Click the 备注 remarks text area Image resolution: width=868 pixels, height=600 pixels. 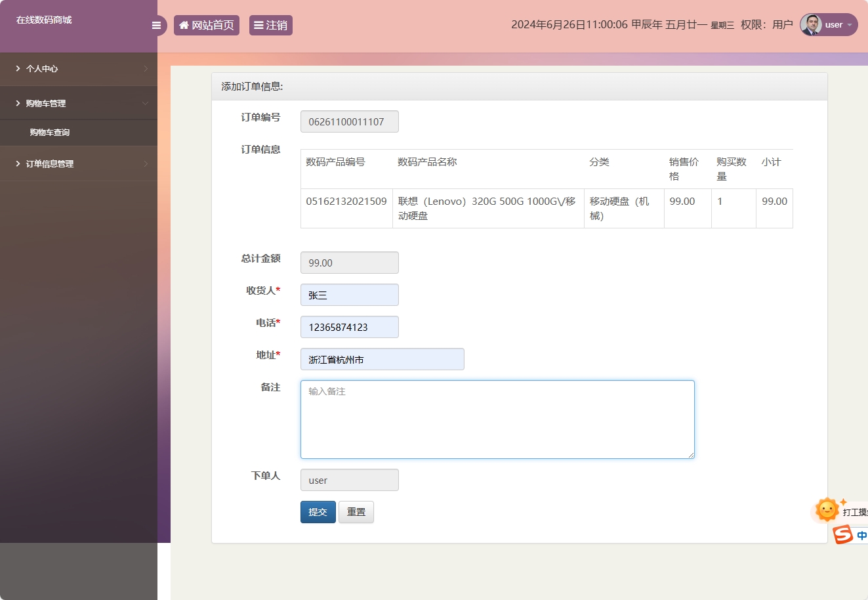(497, 419)
